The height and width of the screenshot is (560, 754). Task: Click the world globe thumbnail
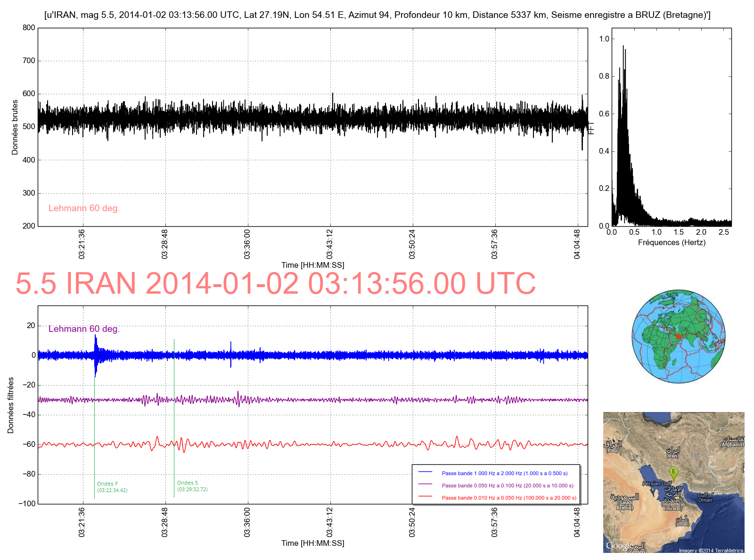coord(678,337)
